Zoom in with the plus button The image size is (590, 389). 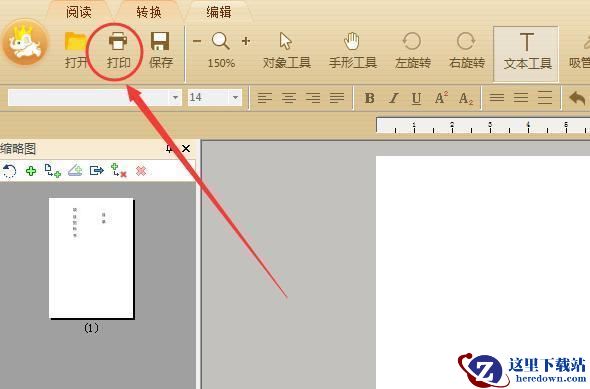click(x=246, y=41)
